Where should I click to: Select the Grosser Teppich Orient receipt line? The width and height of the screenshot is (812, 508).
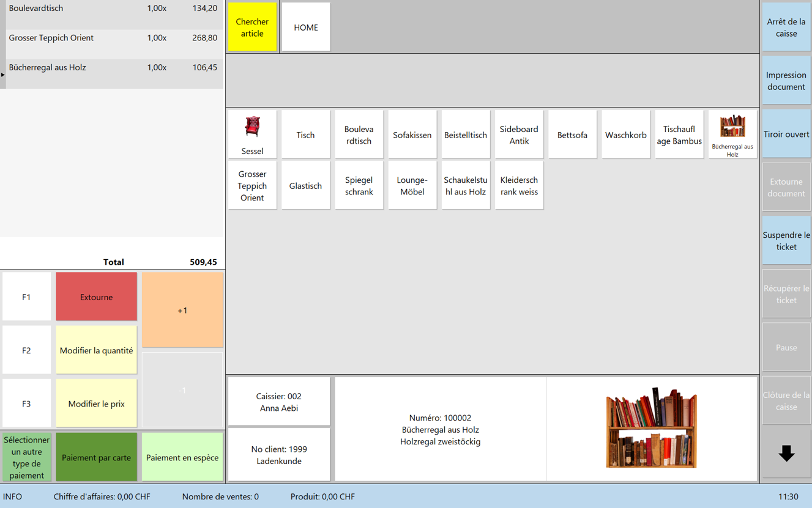click(x=113, y=38)
